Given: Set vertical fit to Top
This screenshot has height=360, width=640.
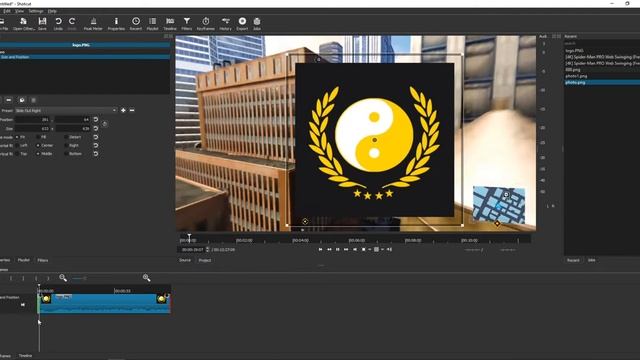Looking at the screenshot, I should [x=21, y=154].
